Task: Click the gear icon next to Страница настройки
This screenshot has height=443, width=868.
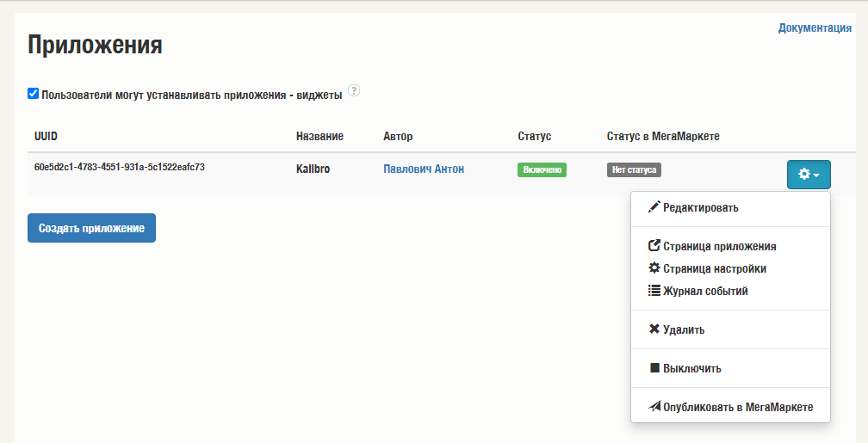Action: (654, 268)
